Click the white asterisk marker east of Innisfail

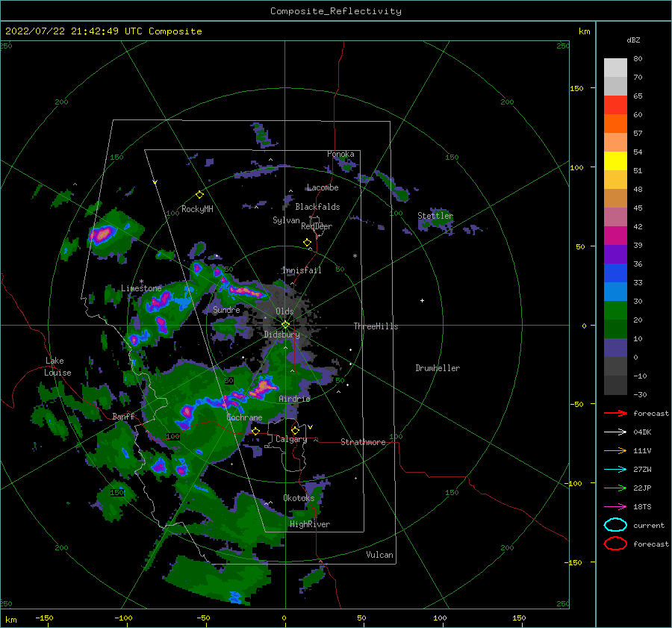(x=355, y=256)
